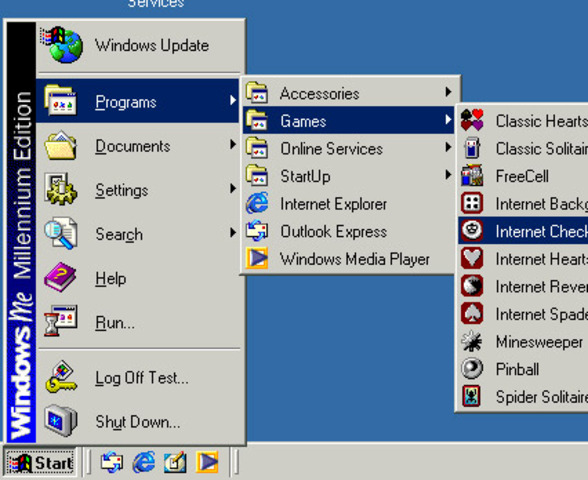Click the Internet Checkers icon
This screenshot has width=588, height=480.
(472, 230)
